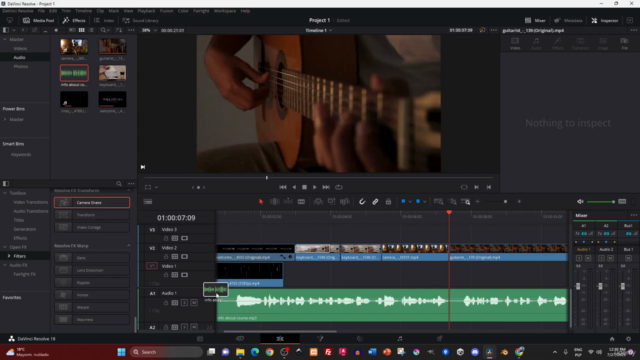Toggle the Effects panel button

[x=74, y=20]
